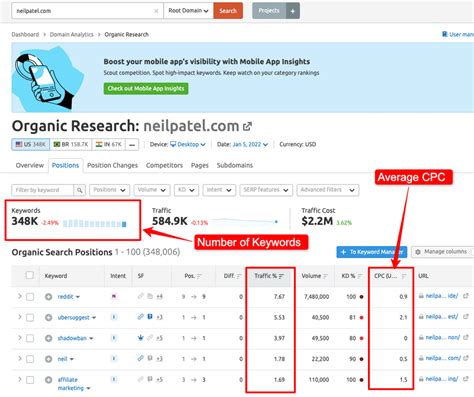Screen dimensions: 474x397
Task: Switch to the Pages tab
Action: 200,165
